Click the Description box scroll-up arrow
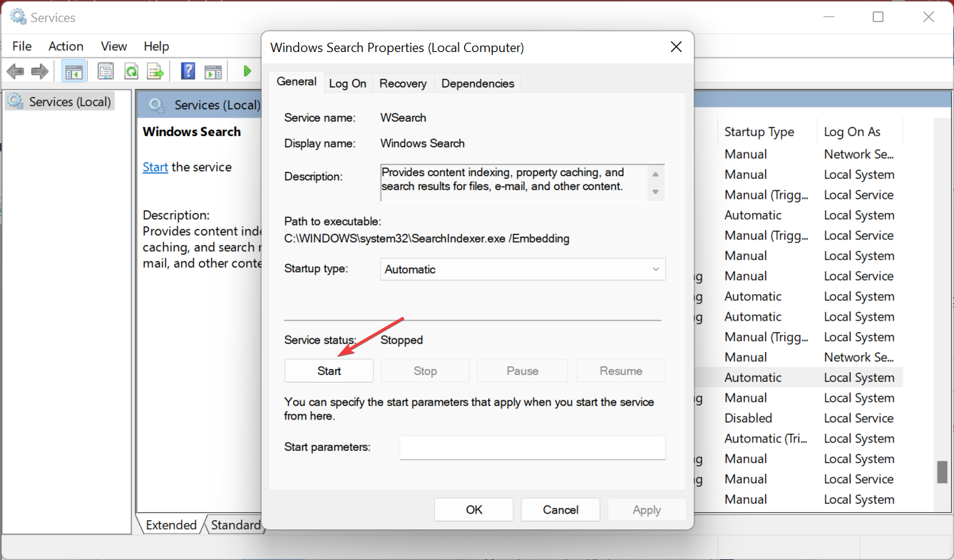954x560 pixels. (x=655, y=175)
